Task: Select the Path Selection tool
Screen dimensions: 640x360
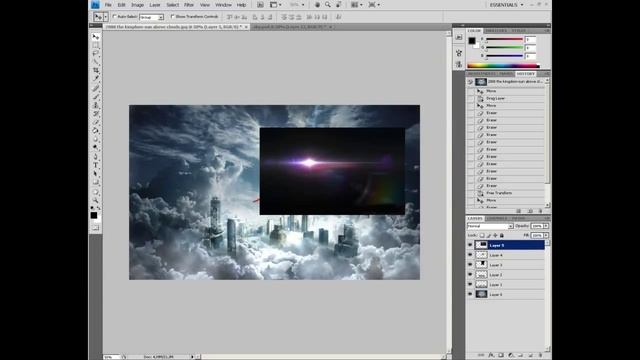Action: click(x=96, y=174)
